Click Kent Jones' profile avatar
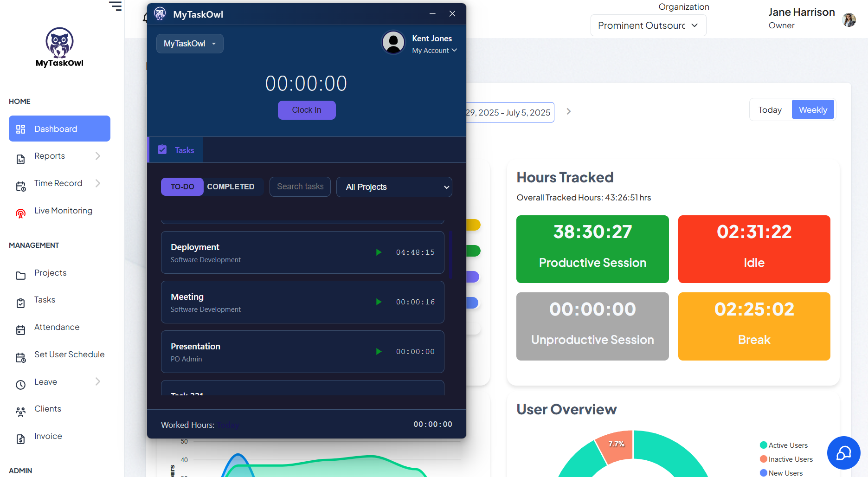The width and height of the screenshot is (868, 477). [393, 43]
